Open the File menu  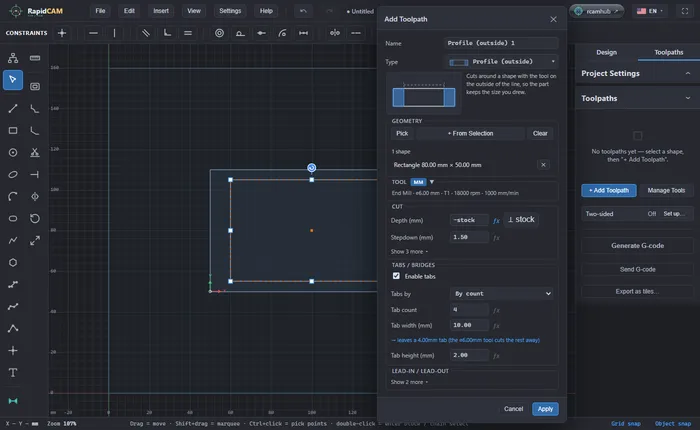pyautogui.click(x=100, y=11)
